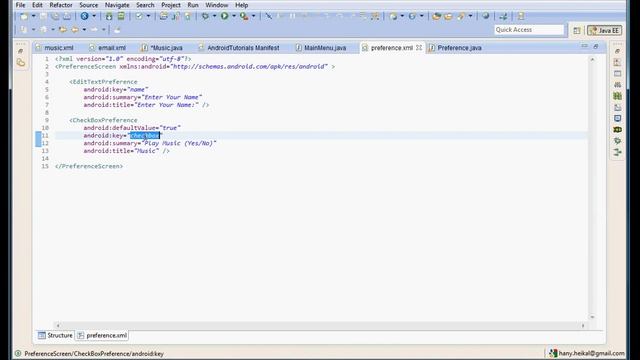The width and height of the screenshot is (640, 360).
Task: Restore the left minimized view stack
Action: [21, 51]
